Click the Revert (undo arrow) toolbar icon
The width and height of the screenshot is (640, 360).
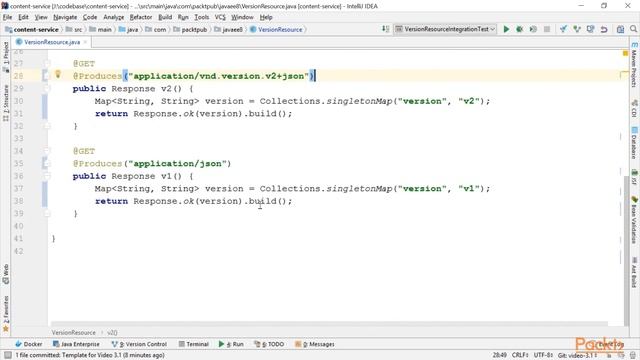tap(604, 29)
